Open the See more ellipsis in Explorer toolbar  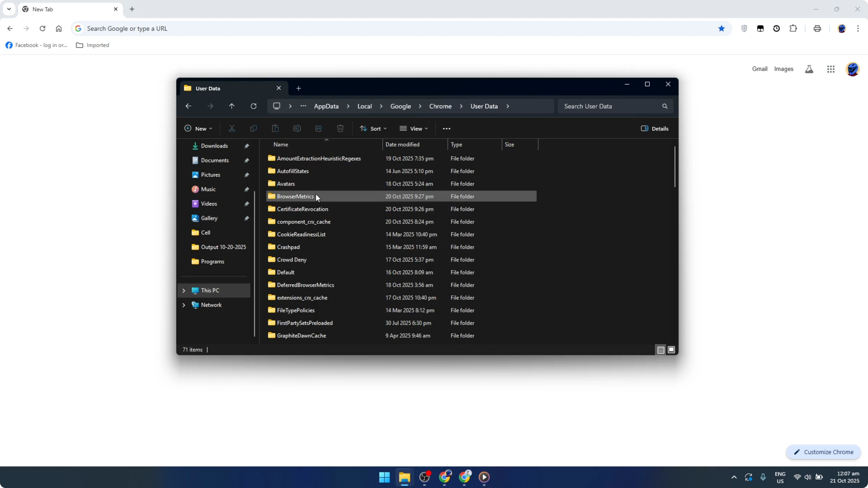[447, 129]
